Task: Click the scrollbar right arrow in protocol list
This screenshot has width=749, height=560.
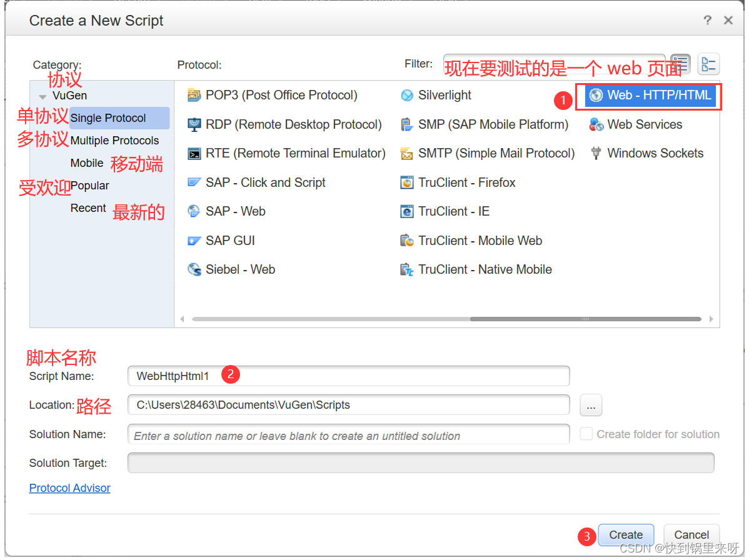Action: point(711,319)
